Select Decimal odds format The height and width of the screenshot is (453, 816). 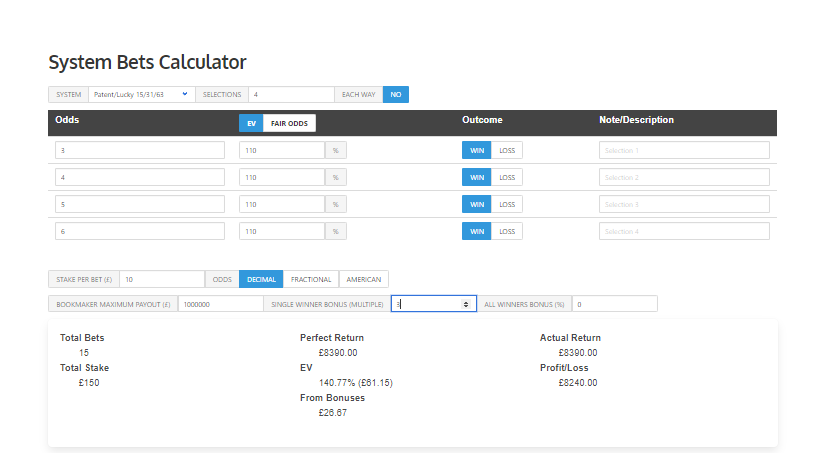pyautogui.click(x=261, y=279)
